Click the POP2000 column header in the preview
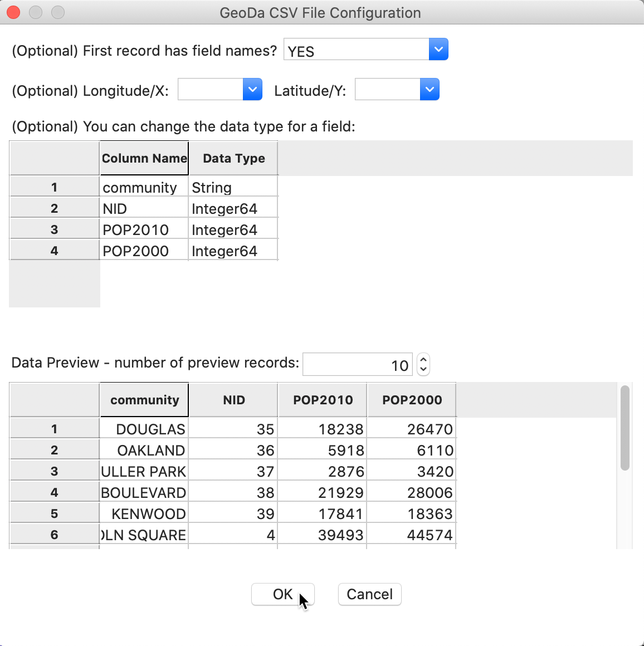The width and height of the screenshot is (644, 646). pyautogui.click(x=411, y=399)
